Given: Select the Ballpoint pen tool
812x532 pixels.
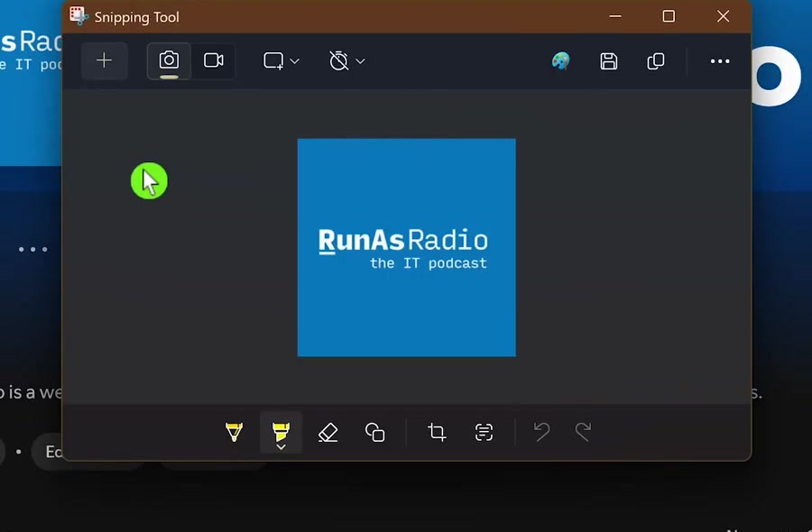Looking at the screenshot, I should click(x=234, y=432).
